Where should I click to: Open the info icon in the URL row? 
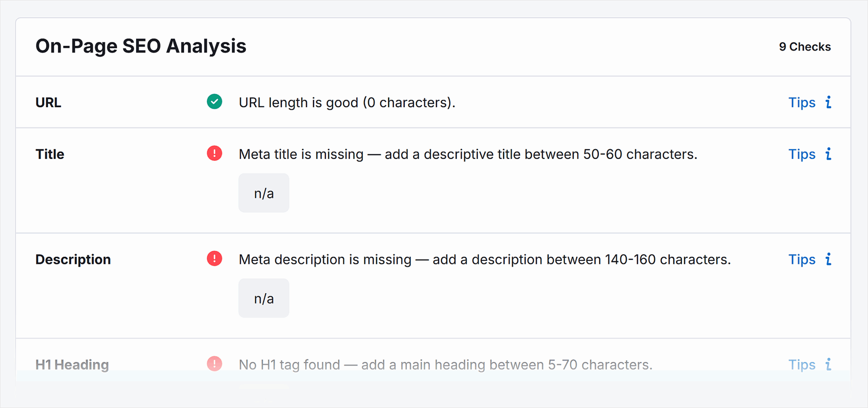[829, 102]
